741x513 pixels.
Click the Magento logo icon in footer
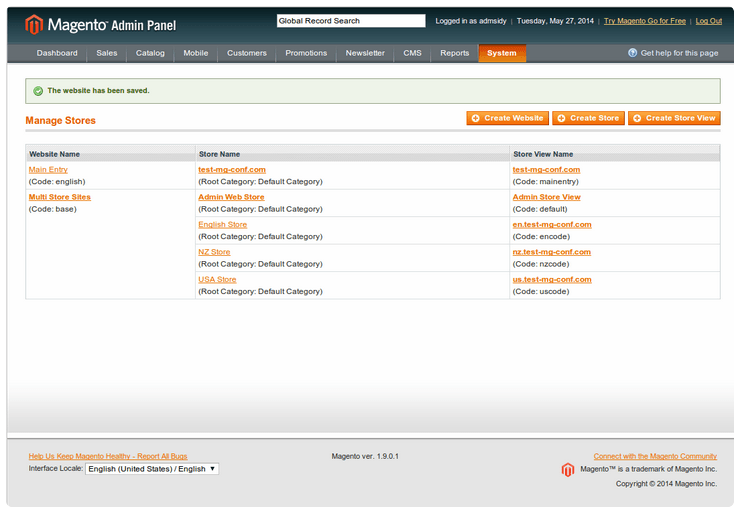(x=568, y=470)
